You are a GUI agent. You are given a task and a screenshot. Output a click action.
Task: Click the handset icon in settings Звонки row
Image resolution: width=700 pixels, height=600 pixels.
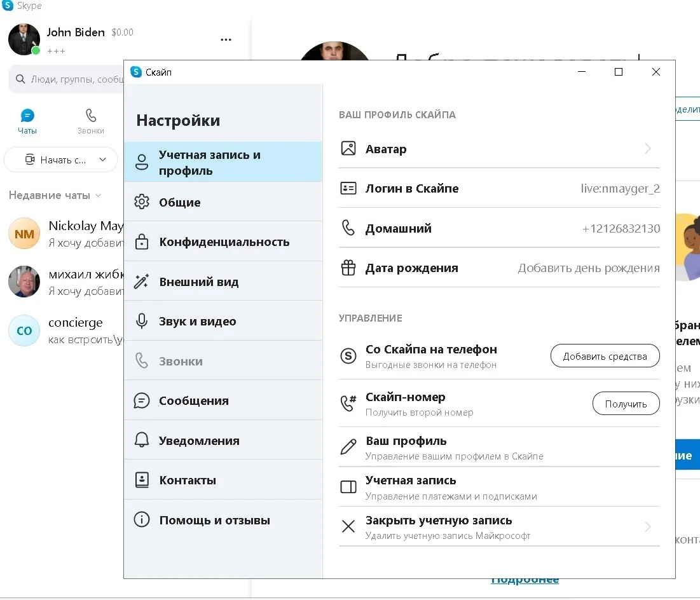point(142,361)
